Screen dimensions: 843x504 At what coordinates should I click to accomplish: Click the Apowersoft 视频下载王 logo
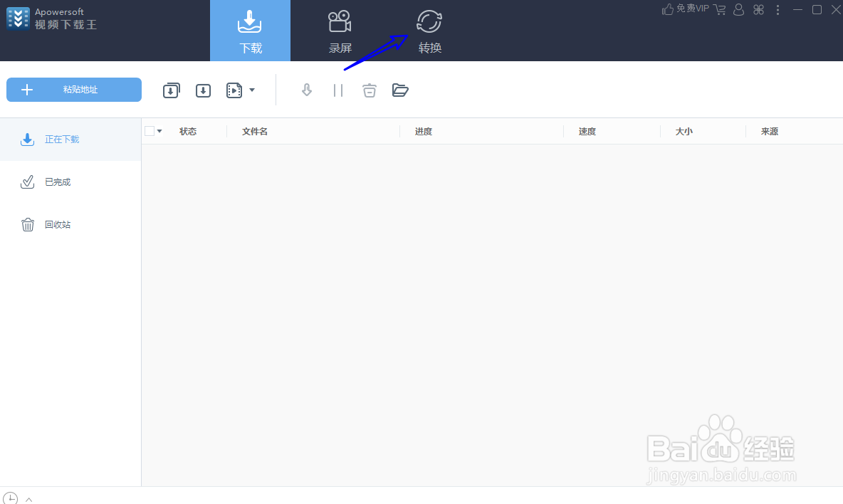[51, 19]
